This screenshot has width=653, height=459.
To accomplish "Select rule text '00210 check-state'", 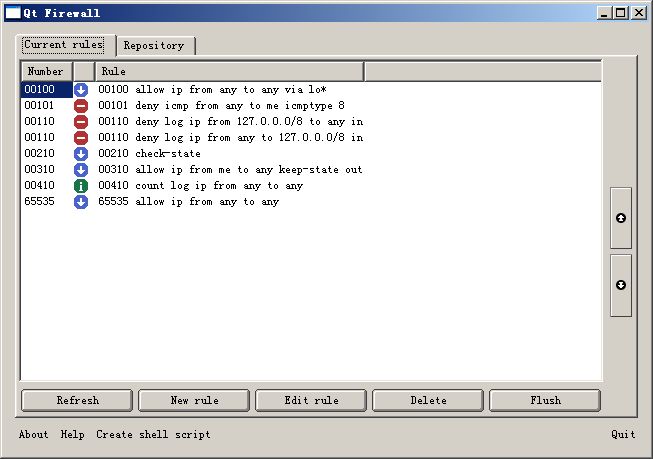I will [x=150, y=154].
